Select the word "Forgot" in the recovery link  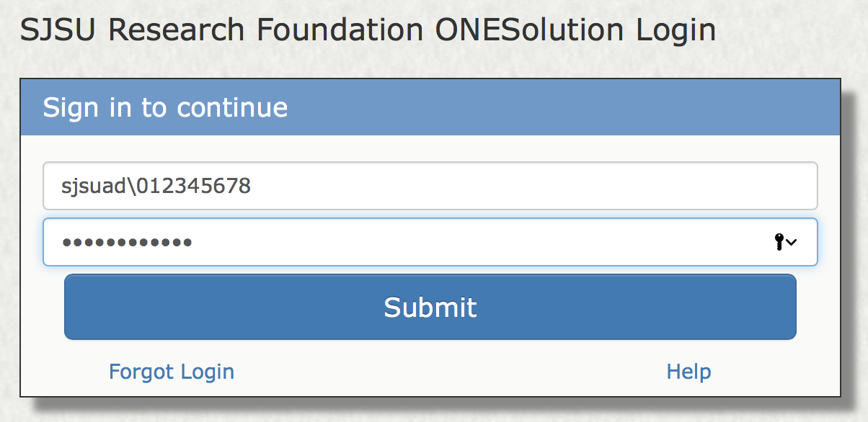point(141,372)
